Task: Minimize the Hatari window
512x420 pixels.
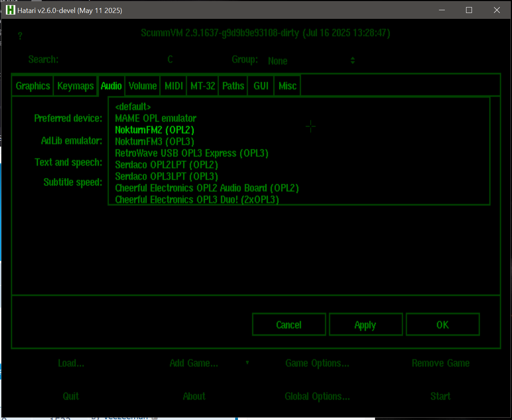Action: click(x=442, y=10)
